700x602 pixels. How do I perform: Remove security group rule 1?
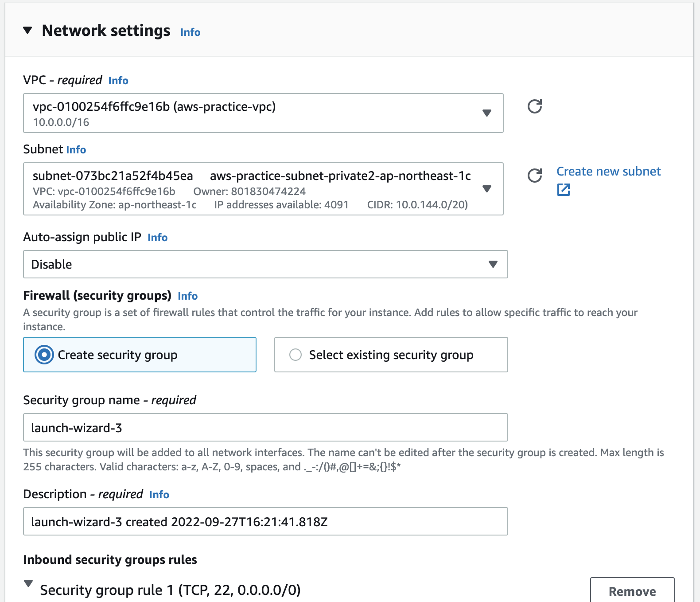tap(632, 591)
